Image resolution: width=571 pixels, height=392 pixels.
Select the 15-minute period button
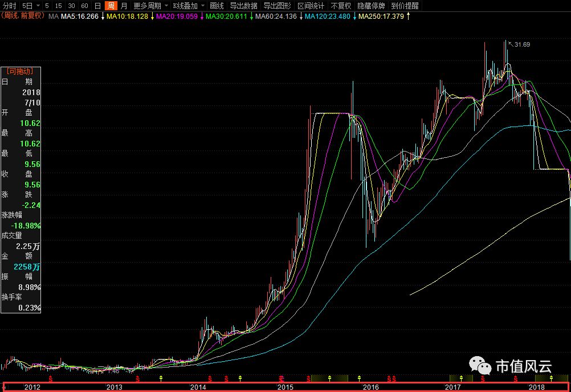pos(58,6)
